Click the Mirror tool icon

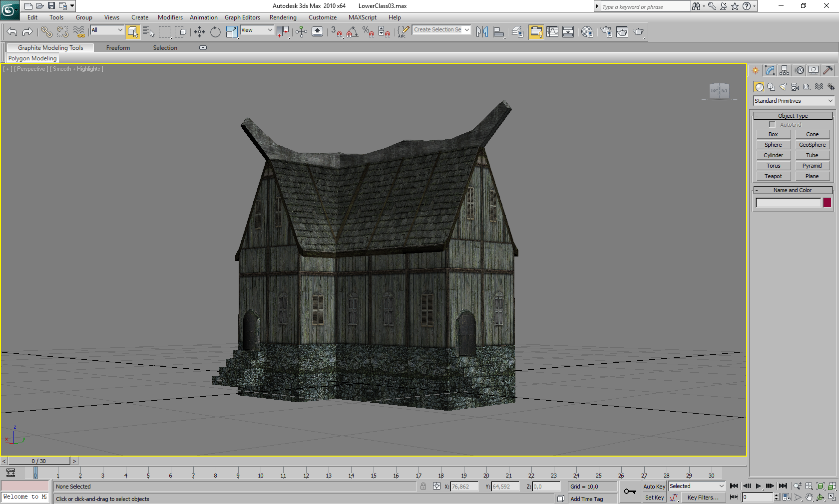pyautogui.click(x=482, y=32)
